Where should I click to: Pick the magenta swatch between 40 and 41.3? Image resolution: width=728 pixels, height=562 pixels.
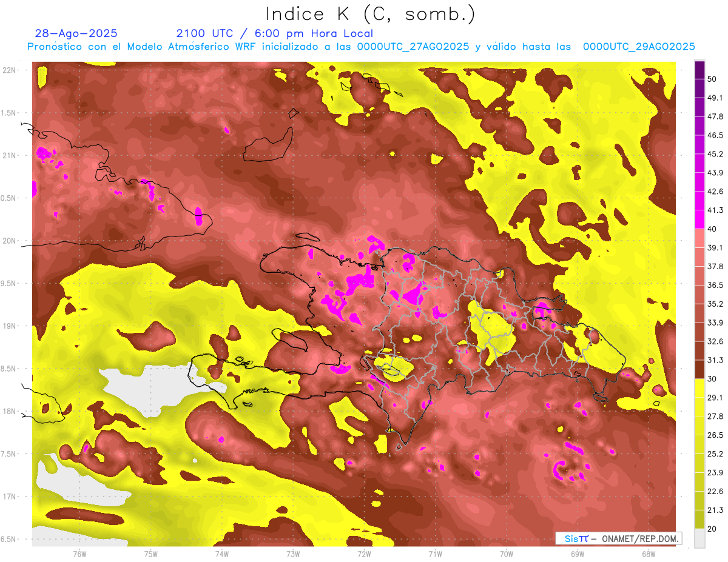pos(699,219)
